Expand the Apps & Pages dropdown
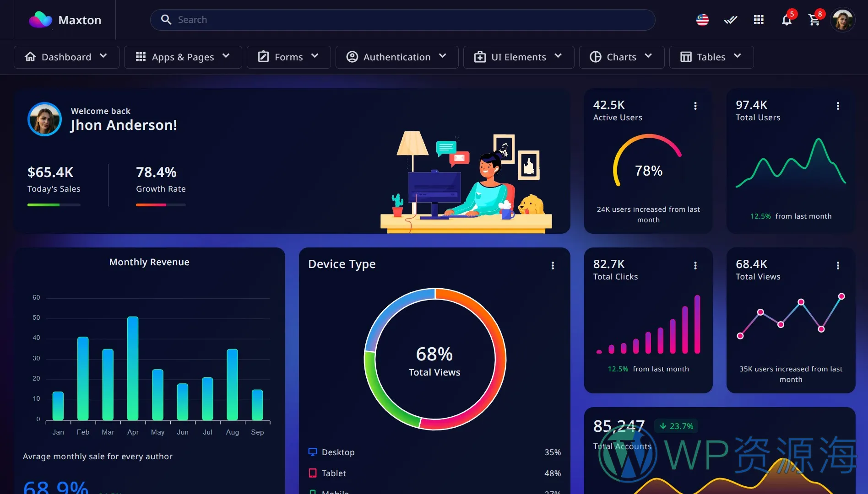 183,57
